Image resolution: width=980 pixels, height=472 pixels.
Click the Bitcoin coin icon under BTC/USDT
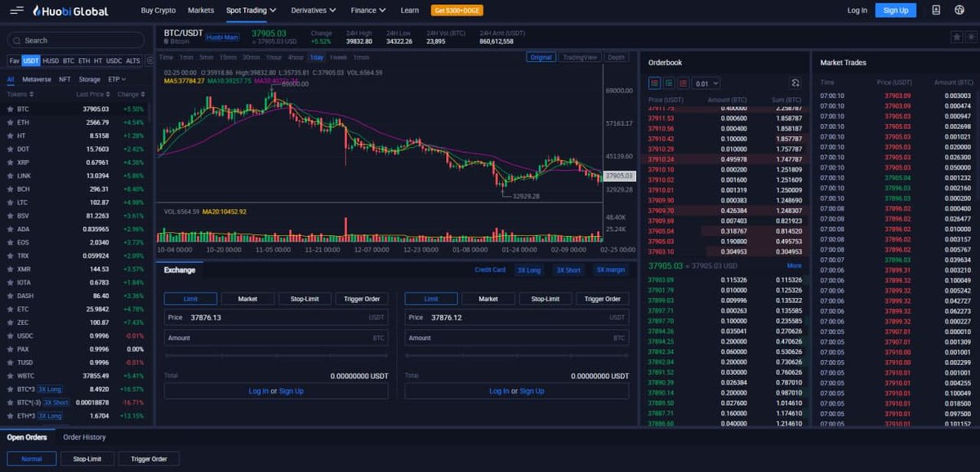pos(167,41)
